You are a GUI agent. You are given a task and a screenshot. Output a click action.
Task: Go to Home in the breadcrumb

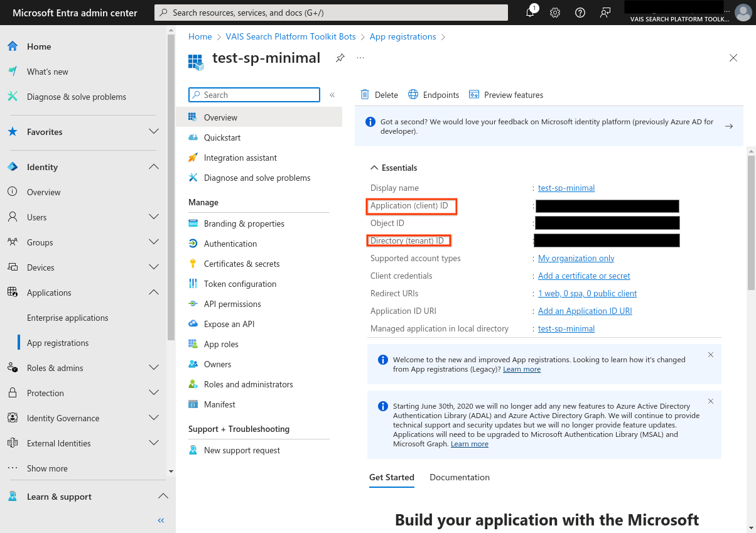coord(200,36)
